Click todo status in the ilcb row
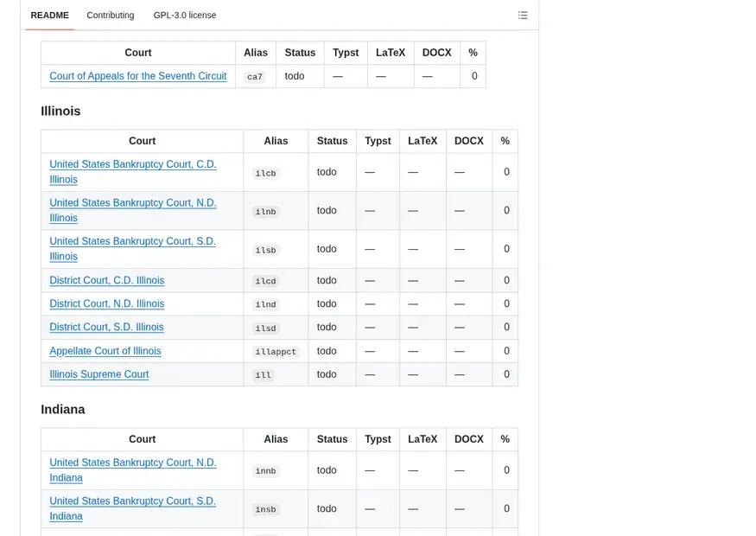 (x=327, y=172)
